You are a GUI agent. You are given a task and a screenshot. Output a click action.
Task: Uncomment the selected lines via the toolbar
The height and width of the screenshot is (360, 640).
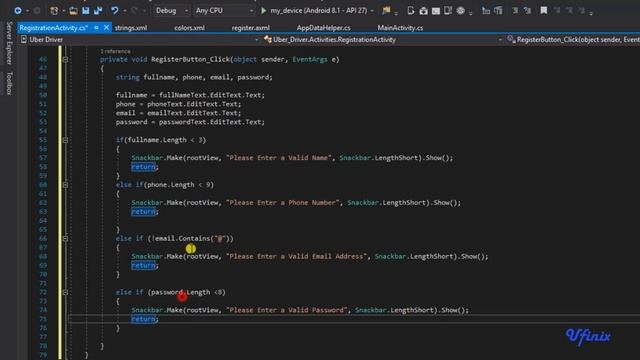527,11
